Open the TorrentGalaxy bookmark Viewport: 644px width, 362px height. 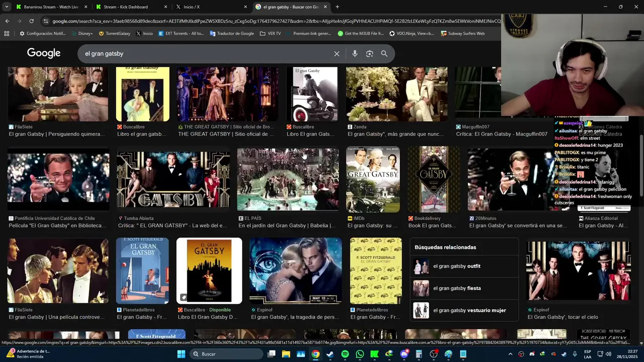click(x=115, y=34)
